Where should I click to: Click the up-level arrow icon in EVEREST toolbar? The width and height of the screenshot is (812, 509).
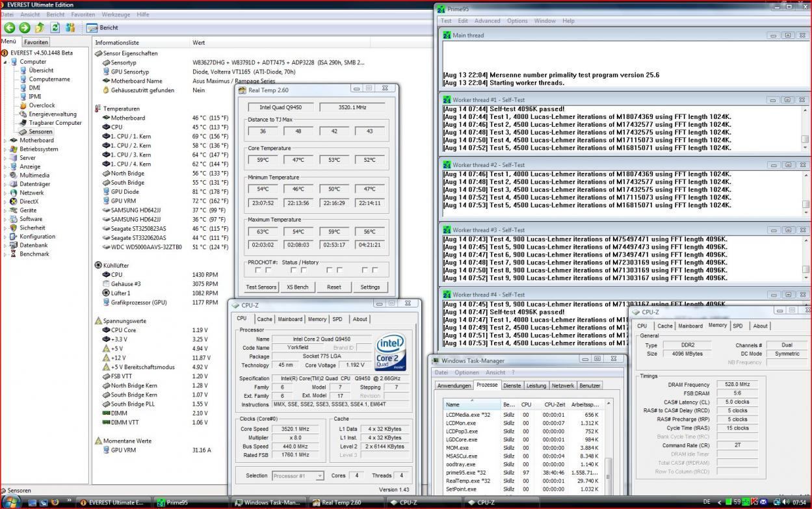[x=40, y=28]
